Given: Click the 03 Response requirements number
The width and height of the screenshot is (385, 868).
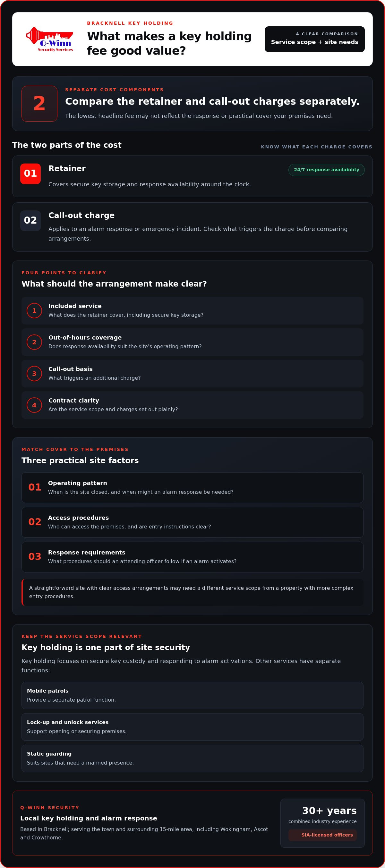Looking at the screenshot, I should click(x=35, y=557).
